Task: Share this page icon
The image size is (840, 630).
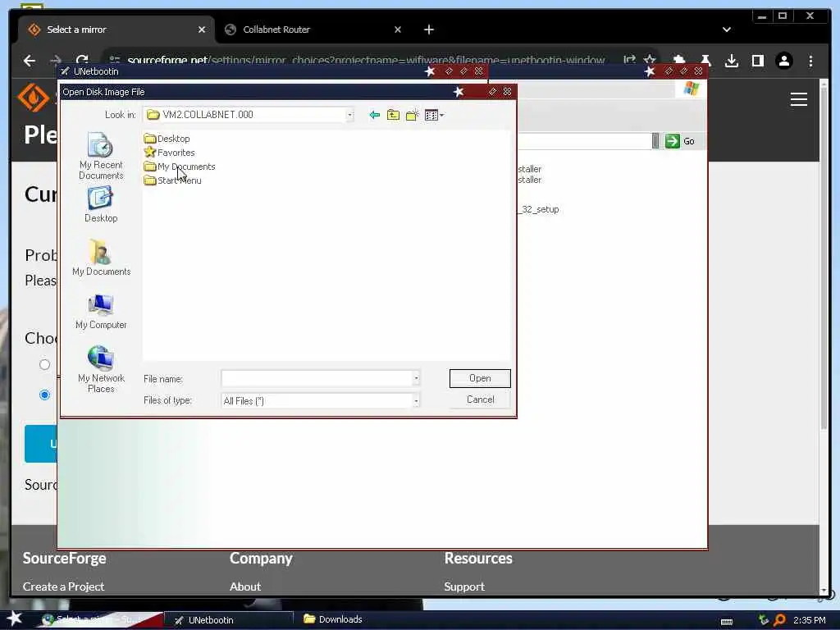Action: 629,59
